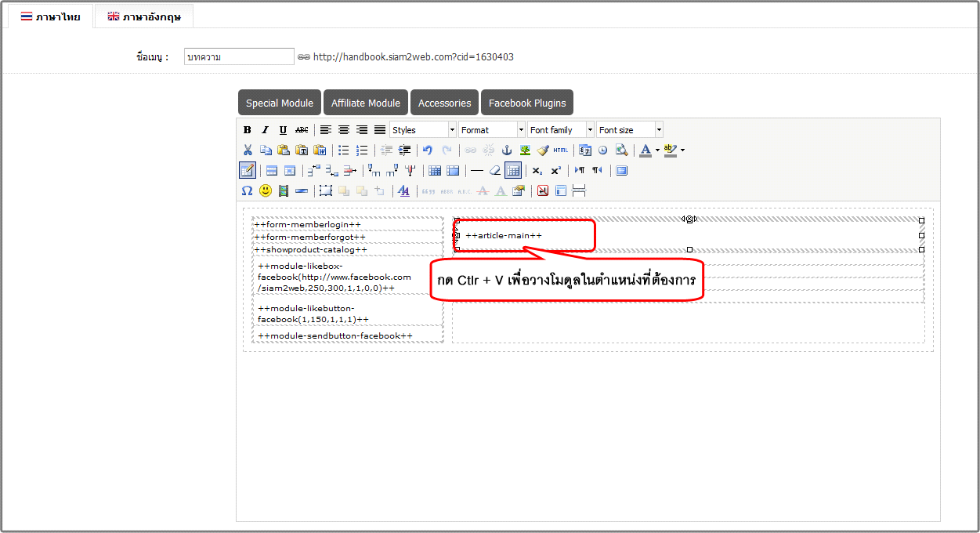
Task: Center align the text
Action: tap(344, 130)
